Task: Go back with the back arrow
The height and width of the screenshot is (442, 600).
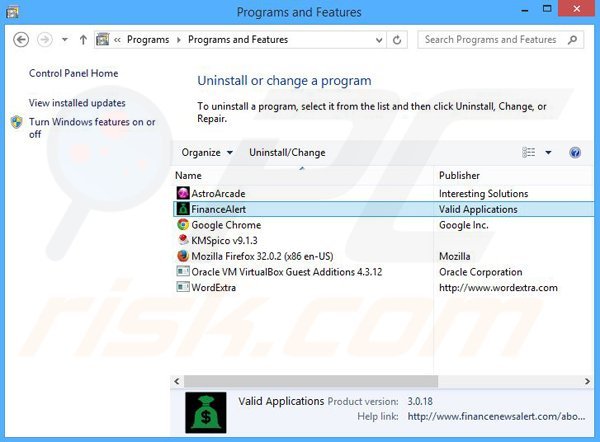Action: (x=21, y=40)
